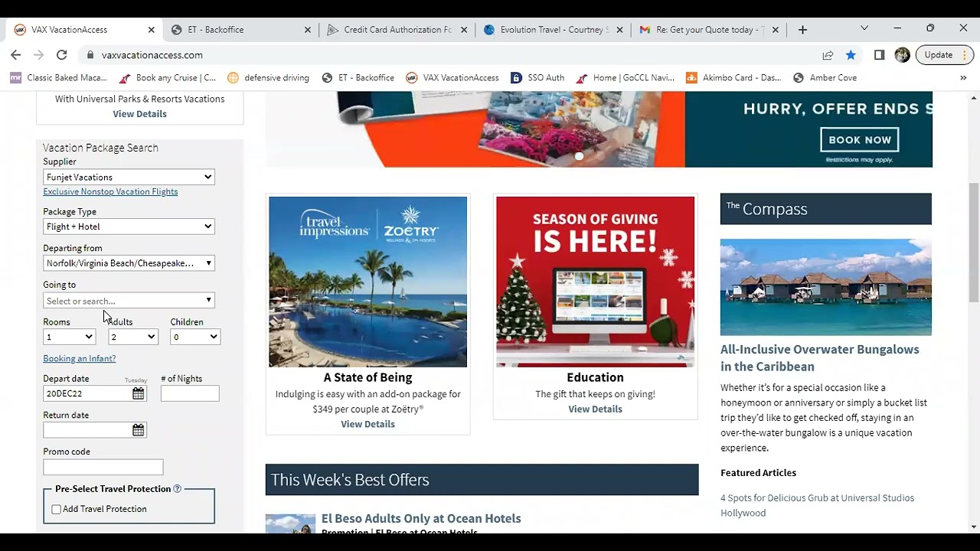Screen dimensions: 980x551
Task: Open the Home GoCCL Navigator bookmark
Action: (626, 78)
